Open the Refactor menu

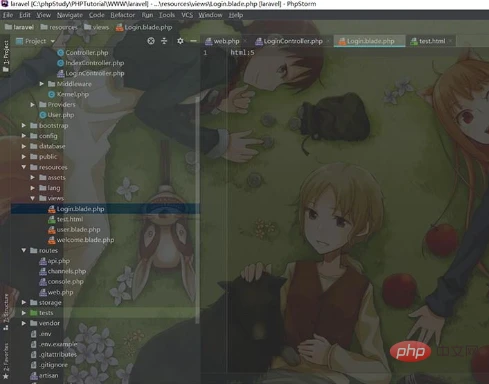click(x=123, y=15)
